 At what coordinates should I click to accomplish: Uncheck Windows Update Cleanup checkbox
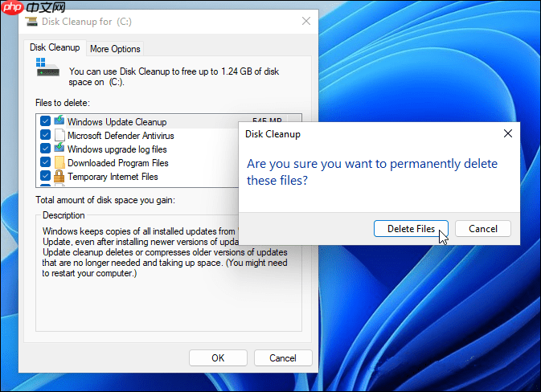[x=45, y=121]
